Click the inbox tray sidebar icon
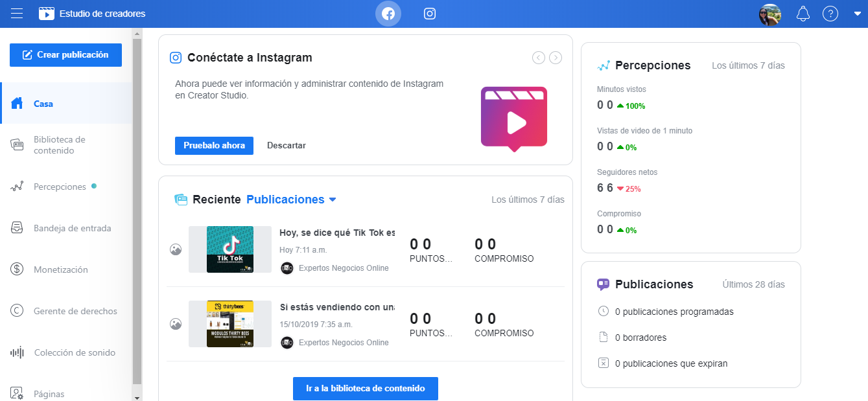The height and width of the screenshot is (401, 868). (17, 228)
